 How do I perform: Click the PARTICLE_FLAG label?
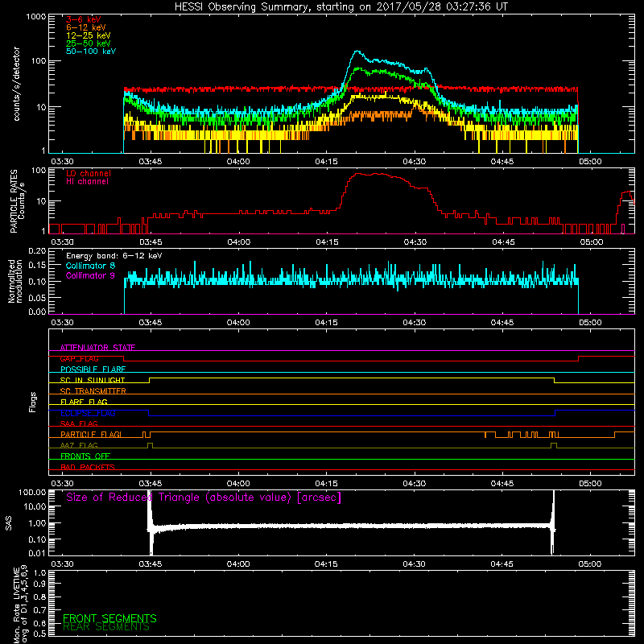pyautogui.click(x=91, y=434)
